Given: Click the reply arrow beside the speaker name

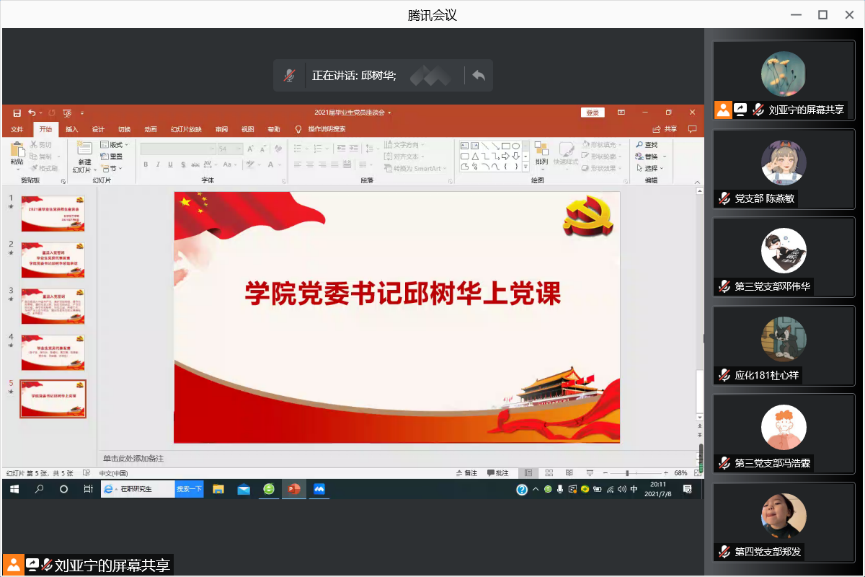Looking at the screenshot, I should pos(478,75).
